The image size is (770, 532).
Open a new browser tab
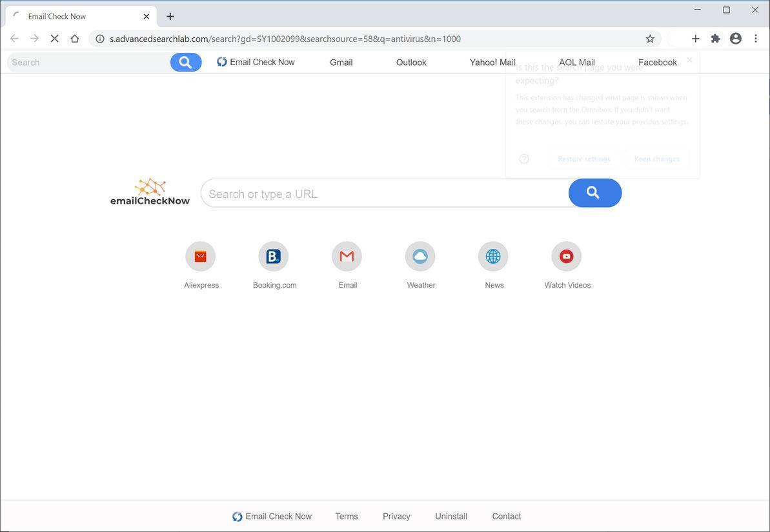(170, 16)
